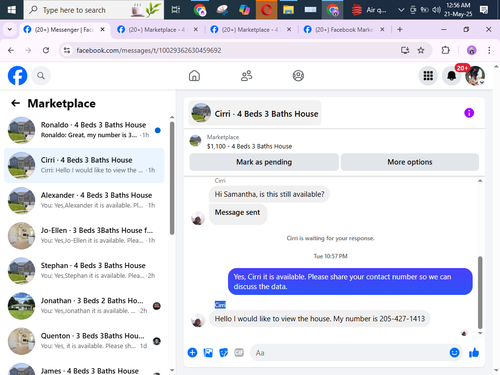500x375 pixels.
Task: Choose a sticker icon in composer
Action: (224, 352)
